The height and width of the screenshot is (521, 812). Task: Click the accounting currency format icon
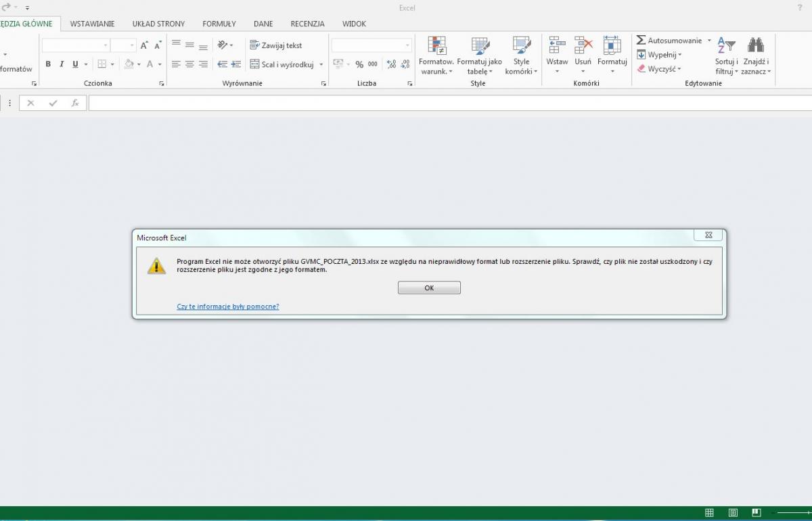[x=338, y=64]
